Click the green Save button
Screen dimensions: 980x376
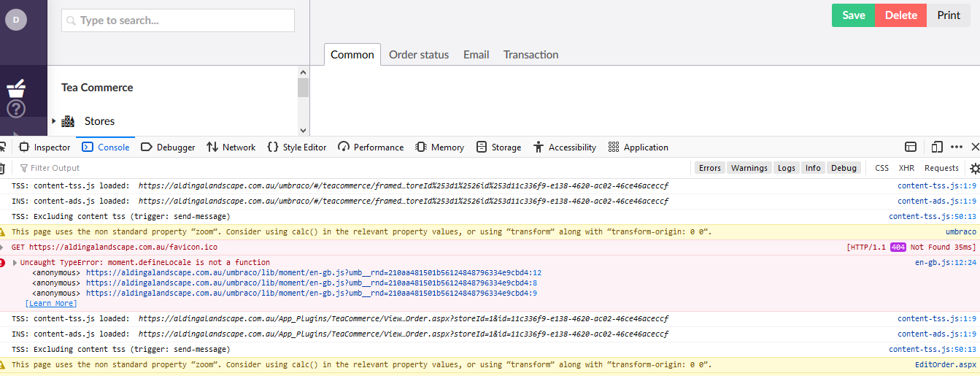point(854,15)
